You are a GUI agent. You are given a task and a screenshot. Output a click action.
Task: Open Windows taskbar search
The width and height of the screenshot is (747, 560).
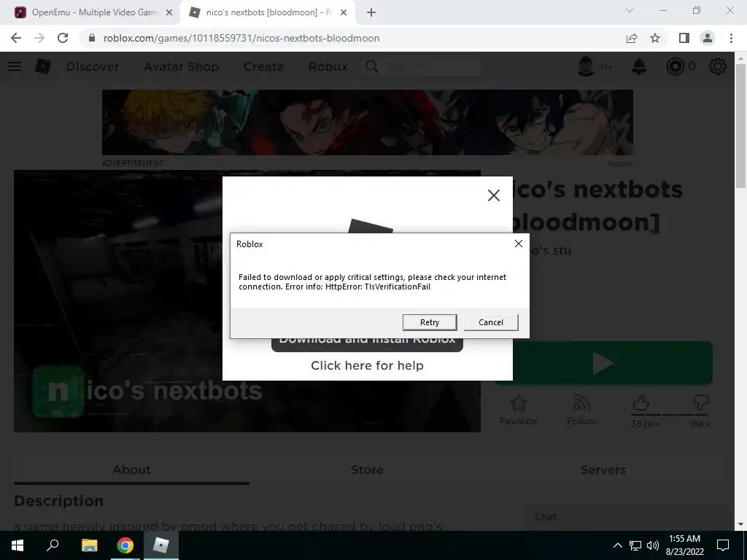tap(53, 545)
